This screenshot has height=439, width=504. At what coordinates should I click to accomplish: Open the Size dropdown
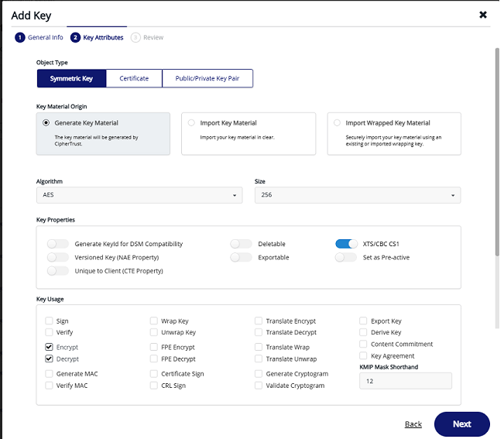coord(357,195)
